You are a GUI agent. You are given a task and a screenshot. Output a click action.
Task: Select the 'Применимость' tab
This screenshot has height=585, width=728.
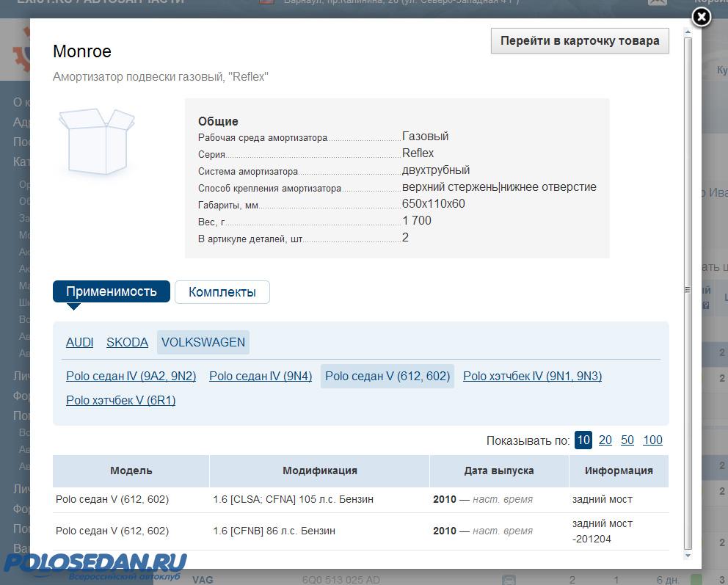point(112,291)
